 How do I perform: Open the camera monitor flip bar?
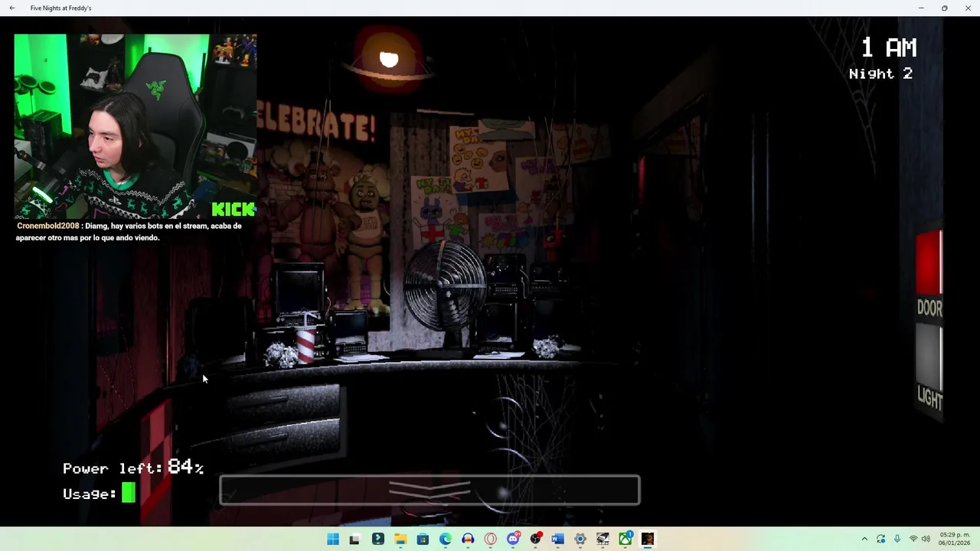(430, 491)
